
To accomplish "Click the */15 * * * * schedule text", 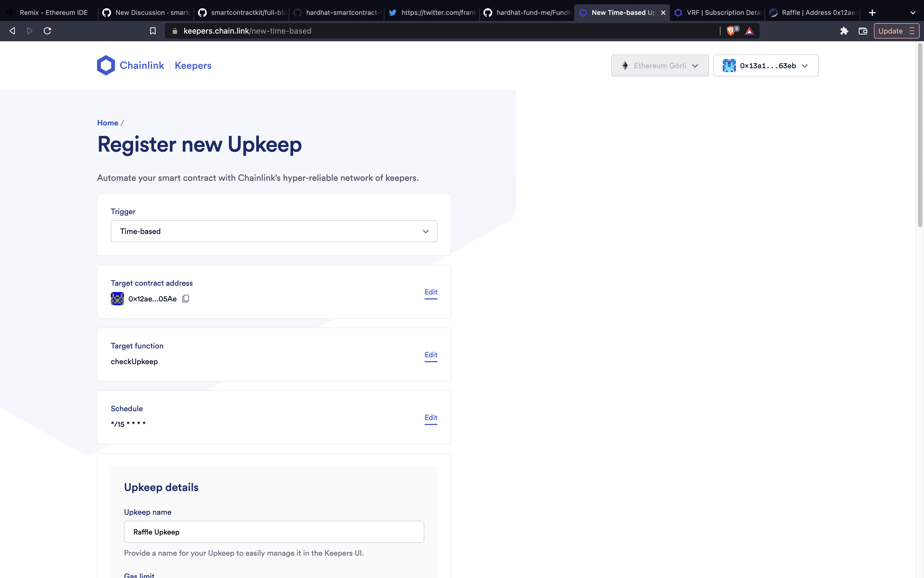I will [x=128, y=424].
